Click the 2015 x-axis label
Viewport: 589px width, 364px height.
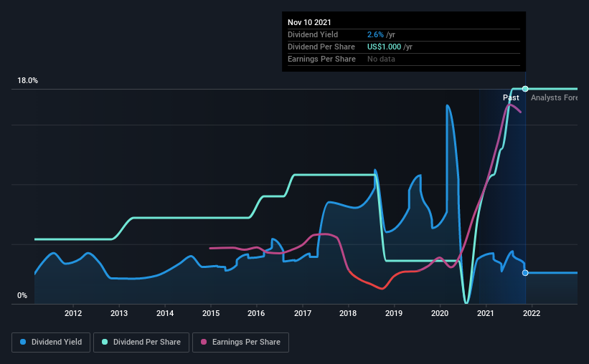[211, 313]
